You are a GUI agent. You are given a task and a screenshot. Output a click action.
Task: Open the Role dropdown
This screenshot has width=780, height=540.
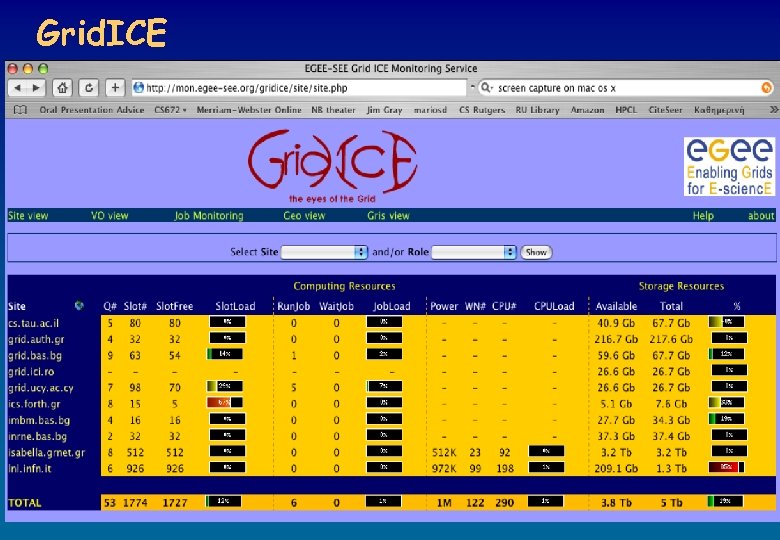pos(474,252)
